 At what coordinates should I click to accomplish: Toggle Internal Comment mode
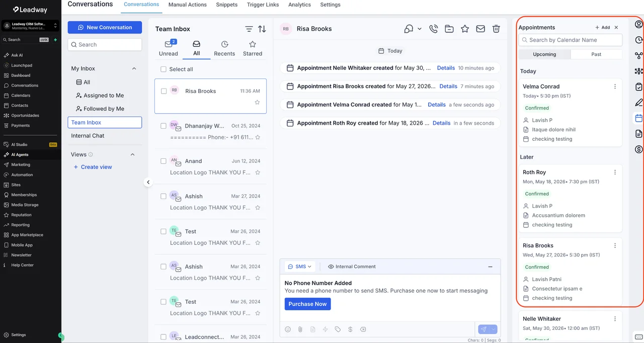click(x=352, y=267)
